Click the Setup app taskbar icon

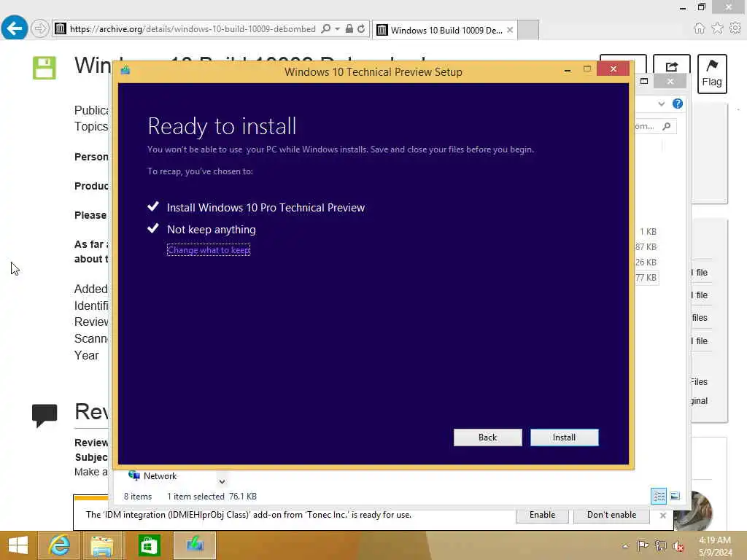(194, 545)
